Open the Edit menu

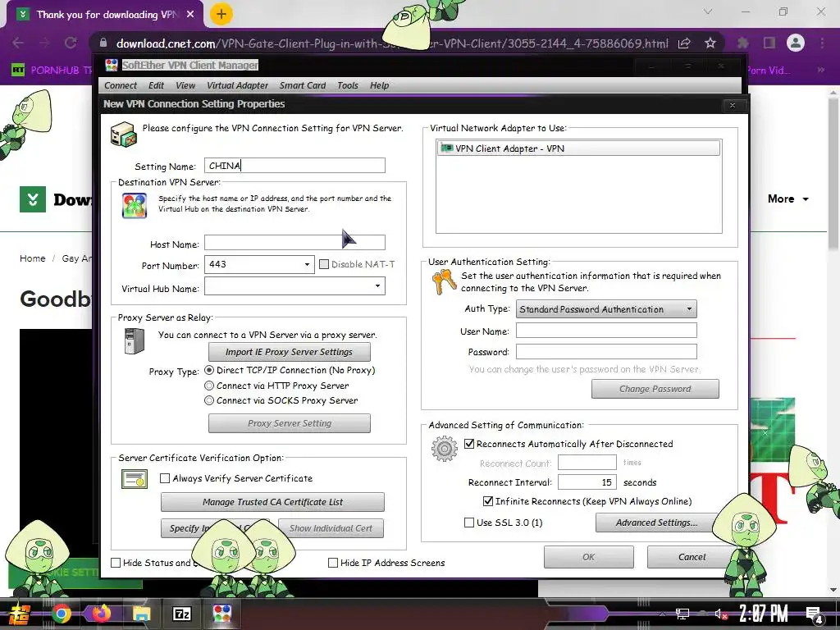[157, 85]
